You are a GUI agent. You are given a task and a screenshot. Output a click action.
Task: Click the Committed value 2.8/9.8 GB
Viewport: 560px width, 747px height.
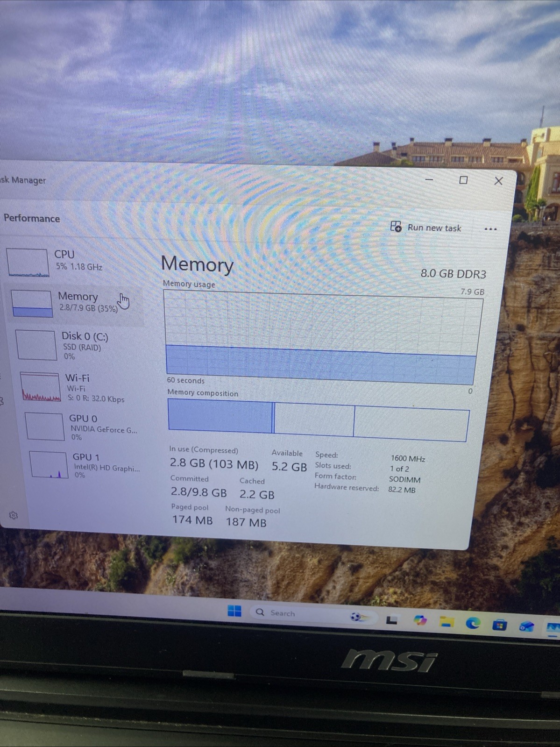[198, 492]
